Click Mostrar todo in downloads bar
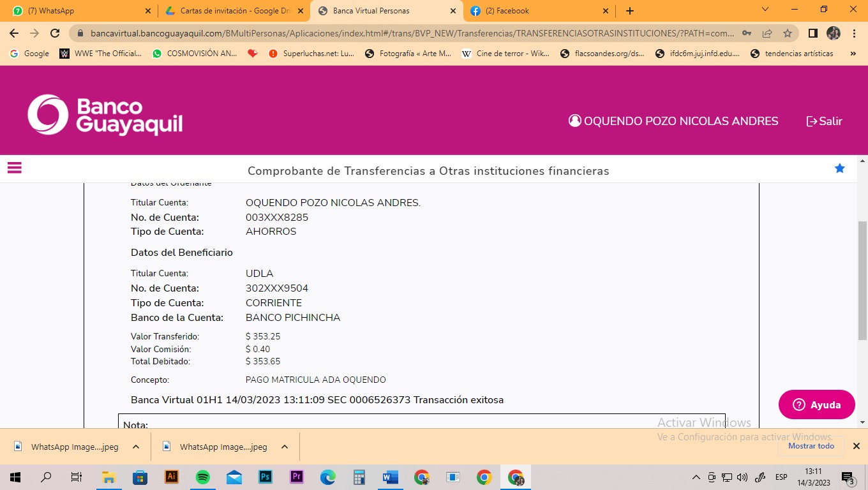868x490 pixels. click(x=811, y=446)
